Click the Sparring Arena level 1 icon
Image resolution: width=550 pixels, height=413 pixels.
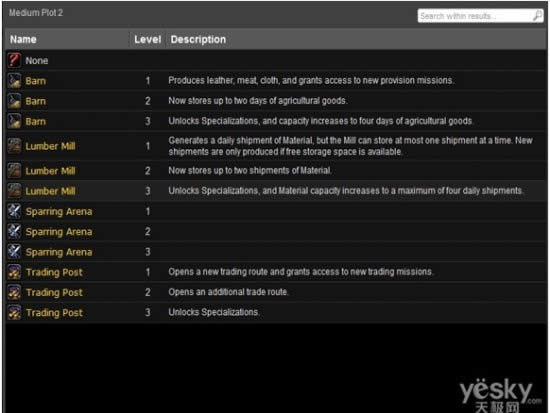pyautogui.click(x=14, y=211)
